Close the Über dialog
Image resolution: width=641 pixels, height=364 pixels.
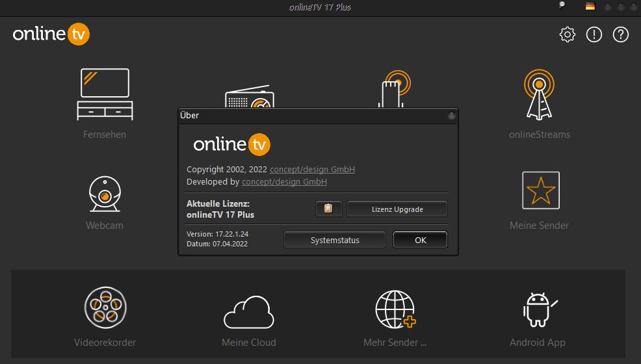[451, 116]
